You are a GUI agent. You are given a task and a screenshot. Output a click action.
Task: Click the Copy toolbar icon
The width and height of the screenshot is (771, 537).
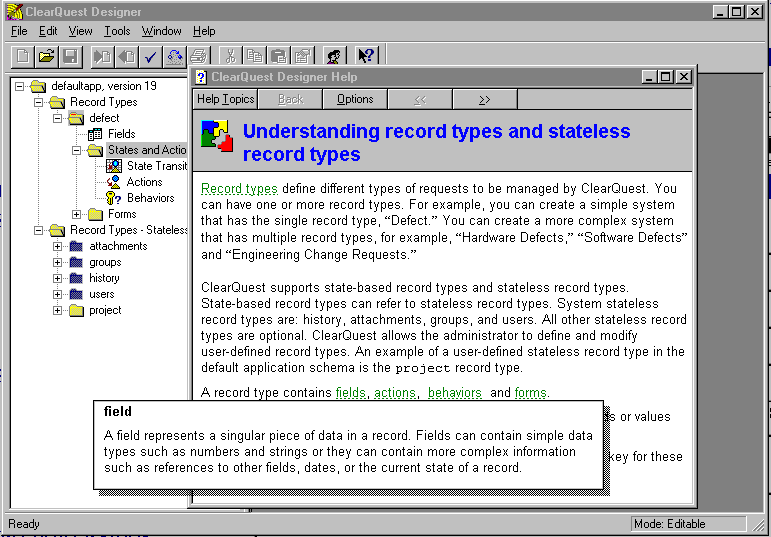254,57
